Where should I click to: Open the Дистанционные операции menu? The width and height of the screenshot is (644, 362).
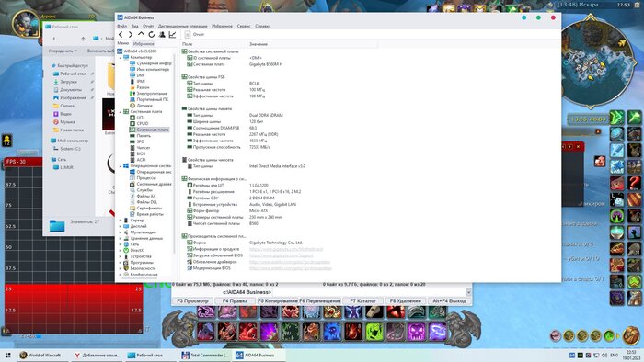182,26
